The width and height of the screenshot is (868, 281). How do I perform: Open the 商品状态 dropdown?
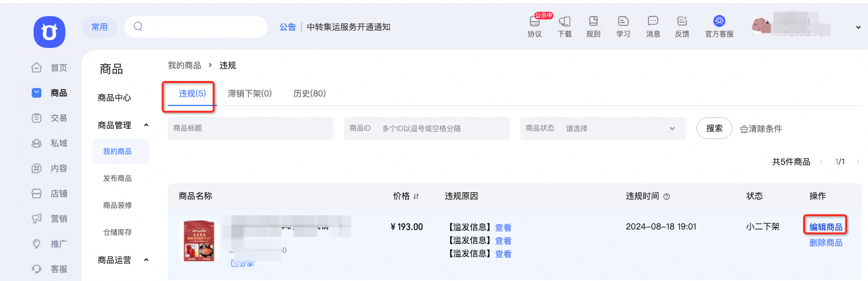[x=603, y=128]
